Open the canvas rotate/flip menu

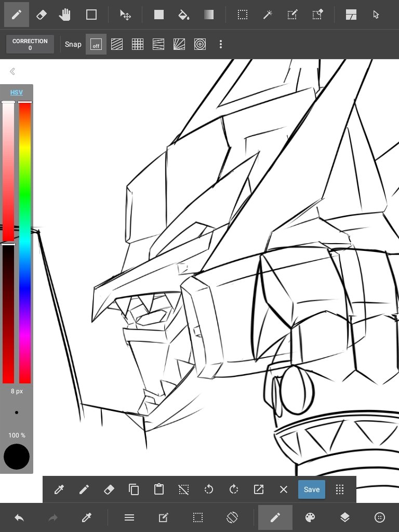coord(232,517)
